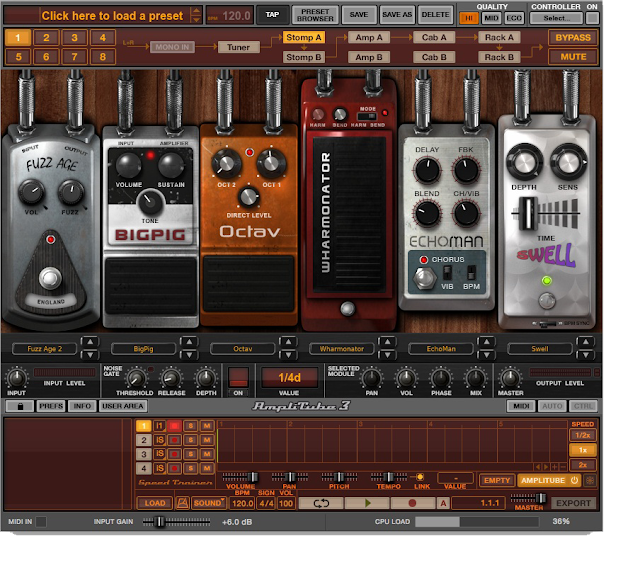Toggle Wharmonator mode switch
Image resolution: width=640 pixels, height=565 pixels.
(367, 116)
